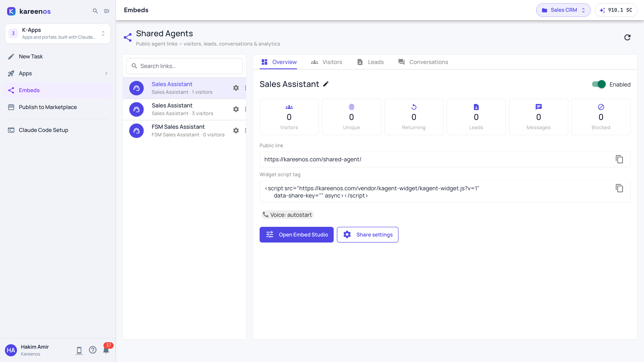
Task: Open New Task in sidebar
Action: (x=58, y=57)
